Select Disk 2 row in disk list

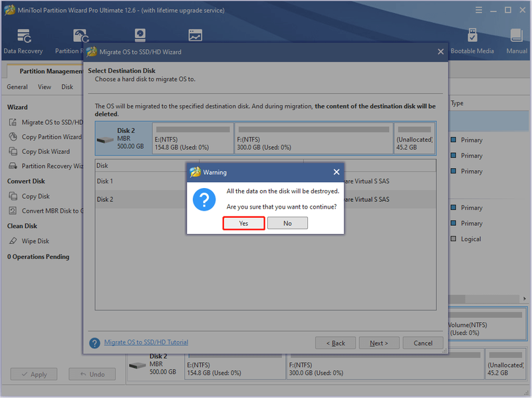click(x=265, y=199)
